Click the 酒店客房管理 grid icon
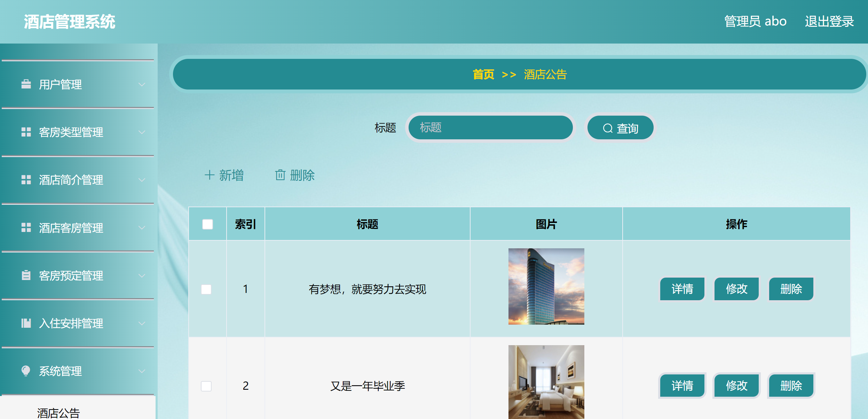Image resolution: width=868 pixels, height=419 pixels. click(26, 228)
